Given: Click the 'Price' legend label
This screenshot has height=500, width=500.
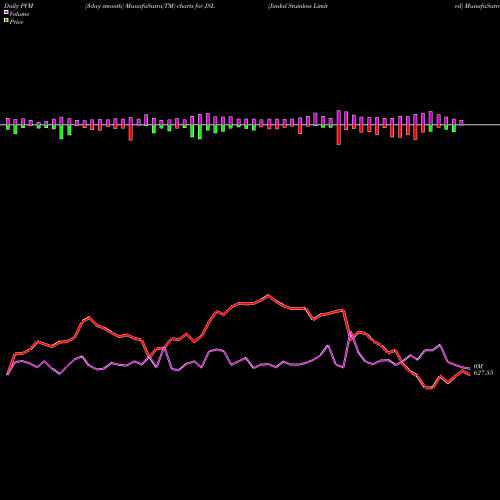Looking at the screenshot, I should 16,22.
